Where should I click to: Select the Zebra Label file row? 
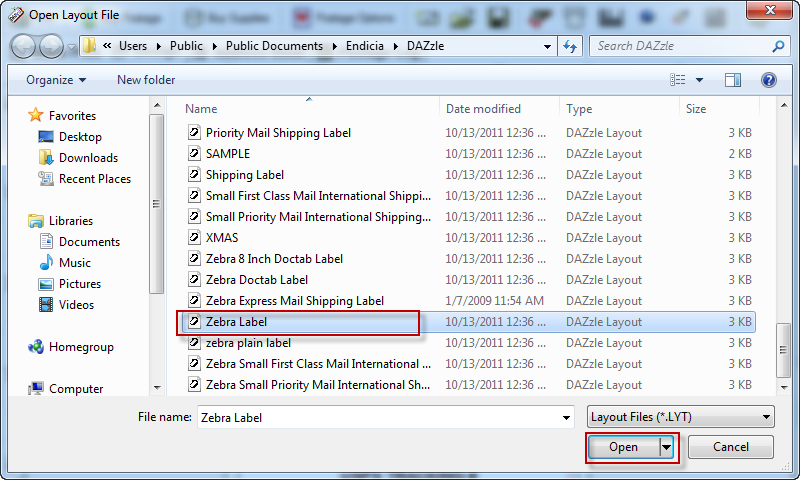click(468, 322)
